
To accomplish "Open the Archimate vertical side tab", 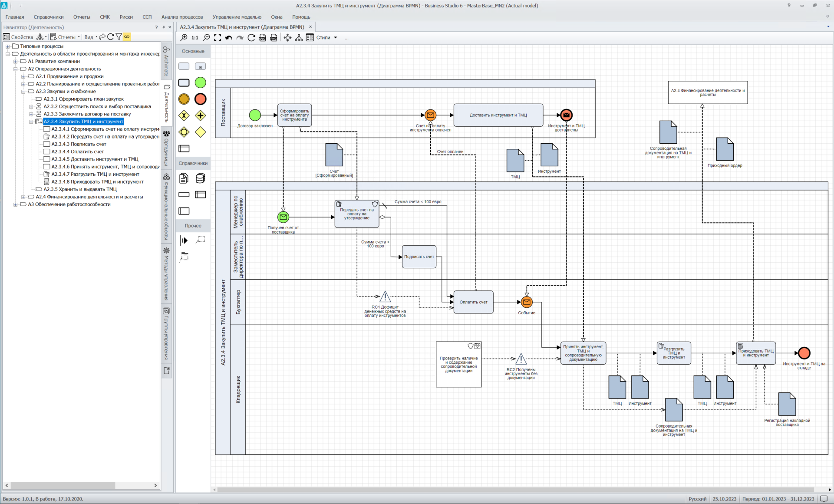I will point(166,61).
